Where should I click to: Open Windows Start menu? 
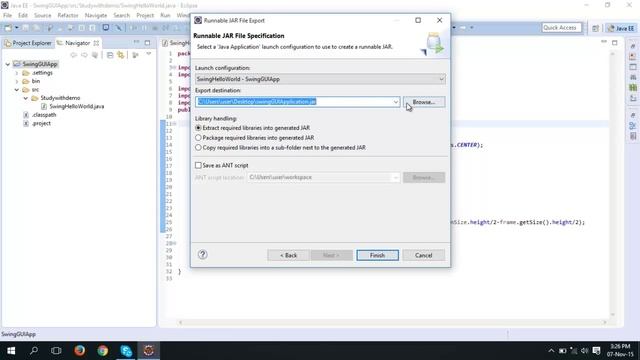(11, 351)
